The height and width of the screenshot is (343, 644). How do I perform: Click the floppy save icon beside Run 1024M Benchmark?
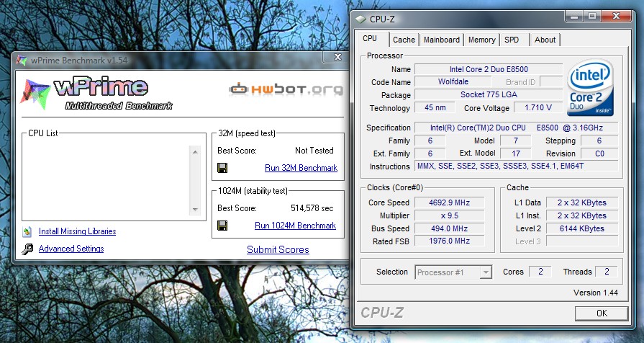pos(222,226)
